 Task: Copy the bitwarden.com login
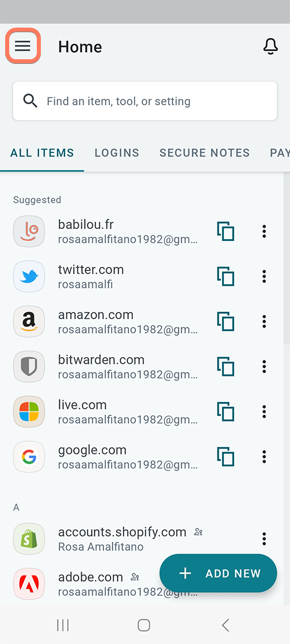coord(226,366)
